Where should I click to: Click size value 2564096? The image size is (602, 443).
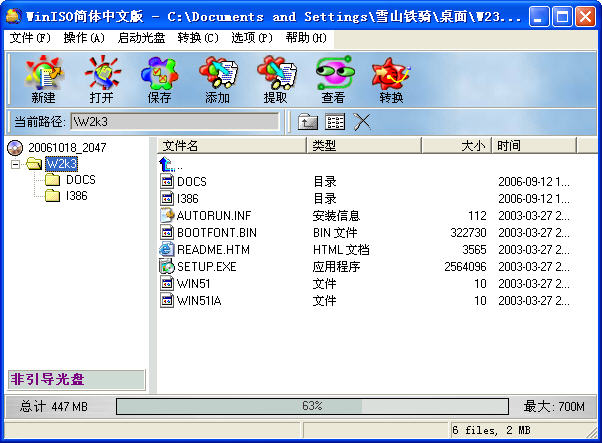pyautogui.click(x=465, y=267)
